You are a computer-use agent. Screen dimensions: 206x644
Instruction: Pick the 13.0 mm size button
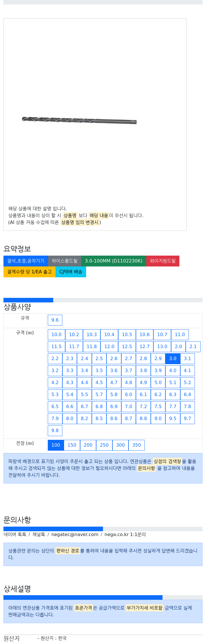[162, 346]
